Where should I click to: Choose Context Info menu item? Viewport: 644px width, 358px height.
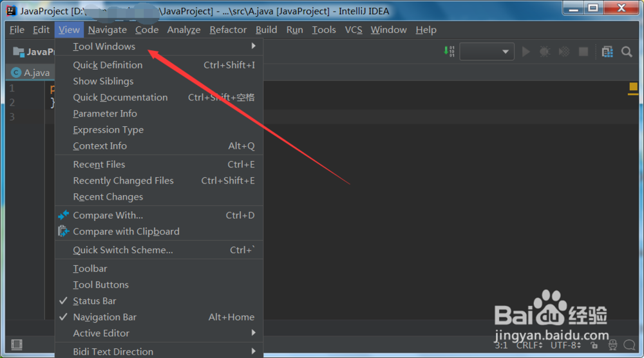(x=159, y=146)
